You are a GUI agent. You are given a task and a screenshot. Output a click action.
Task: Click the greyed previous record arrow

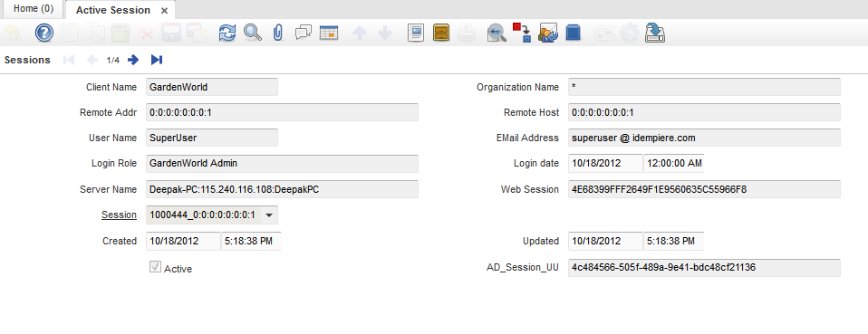92,60
